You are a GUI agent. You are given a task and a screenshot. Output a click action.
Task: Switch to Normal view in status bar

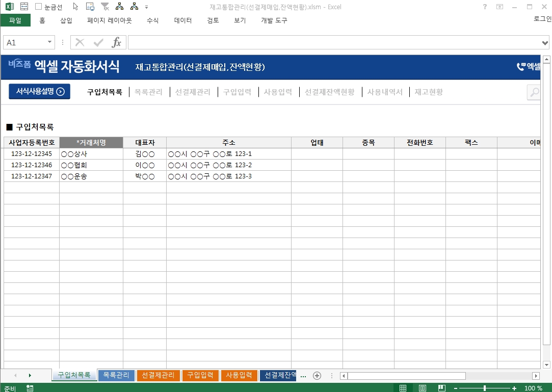click(x=403, y=388)
